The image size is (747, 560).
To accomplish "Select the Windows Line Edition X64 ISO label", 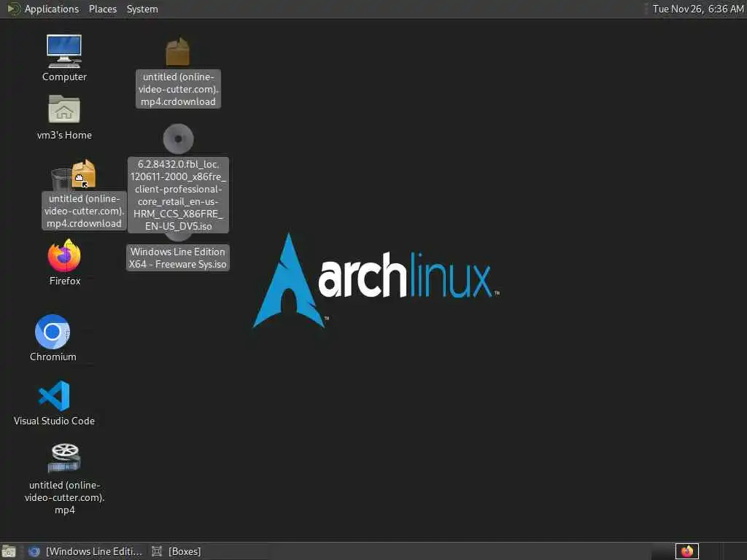I will (178, 257).
